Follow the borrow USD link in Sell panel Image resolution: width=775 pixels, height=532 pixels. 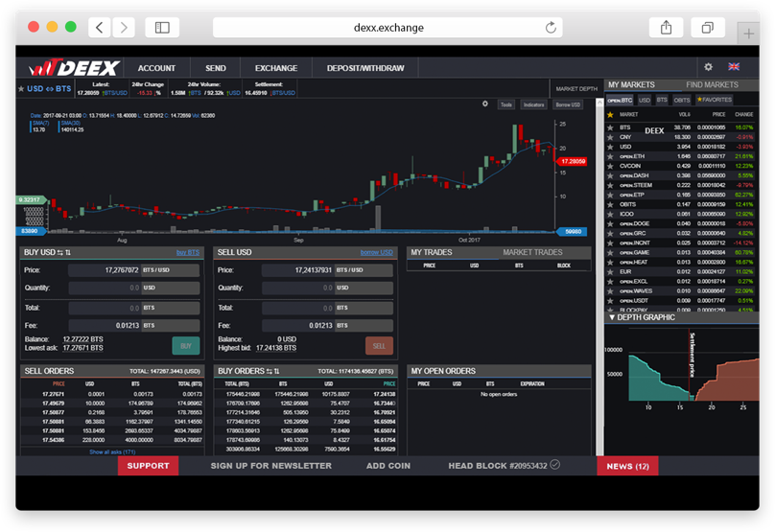[x=377, y=252]
